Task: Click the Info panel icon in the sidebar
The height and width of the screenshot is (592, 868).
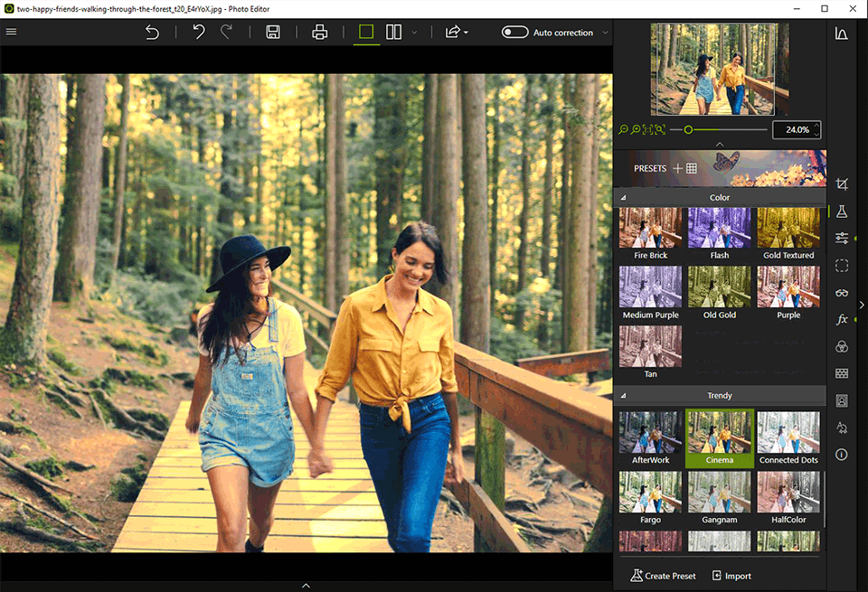Action: pos(841,455)
